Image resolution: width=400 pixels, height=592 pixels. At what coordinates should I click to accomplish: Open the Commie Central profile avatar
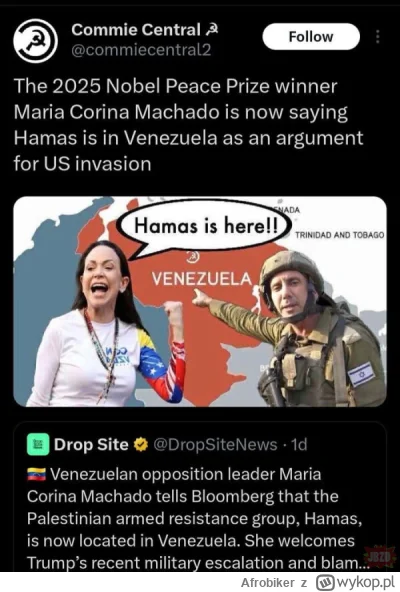[x=36, y=40]
